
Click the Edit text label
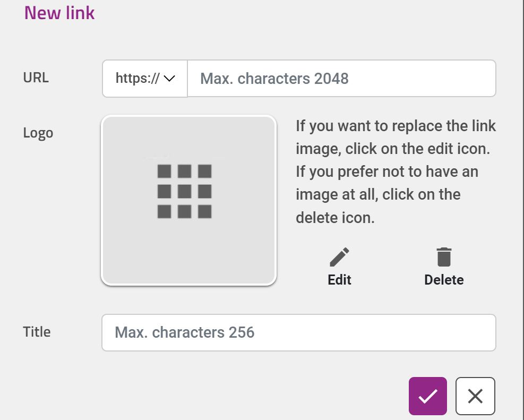pos(339,280)
